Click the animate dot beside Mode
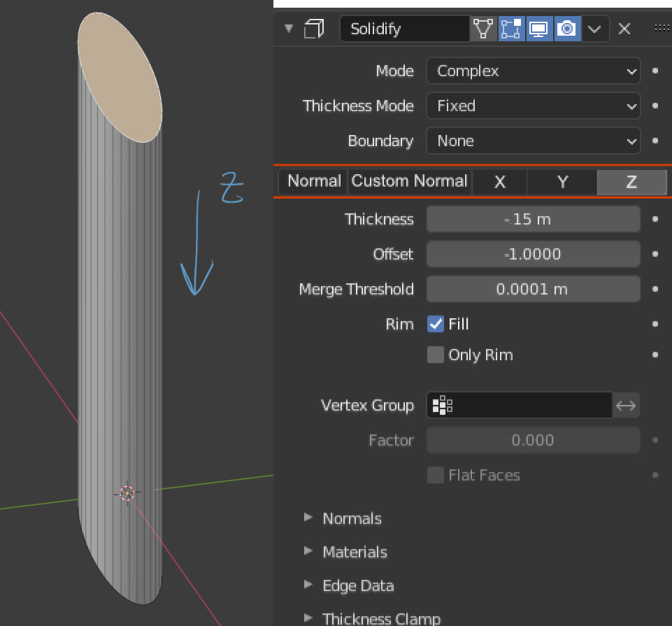Viewport: 672px width, 626px height. pos(655,71)
